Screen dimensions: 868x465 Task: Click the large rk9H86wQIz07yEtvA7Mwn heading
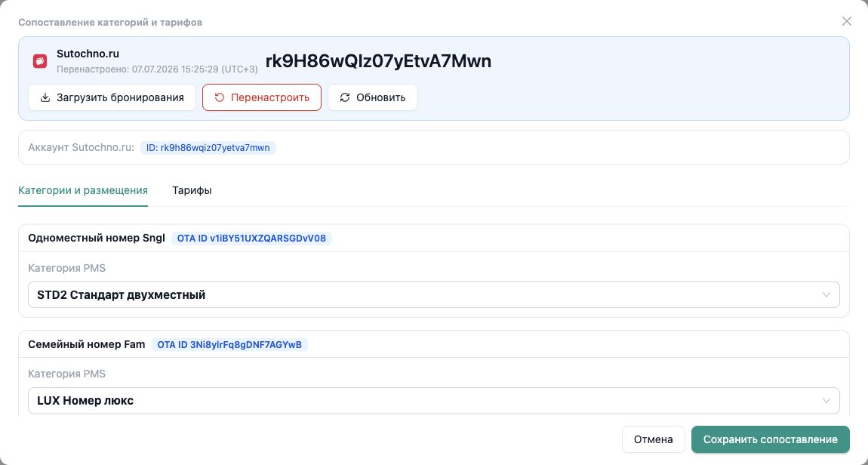[378, 61]
